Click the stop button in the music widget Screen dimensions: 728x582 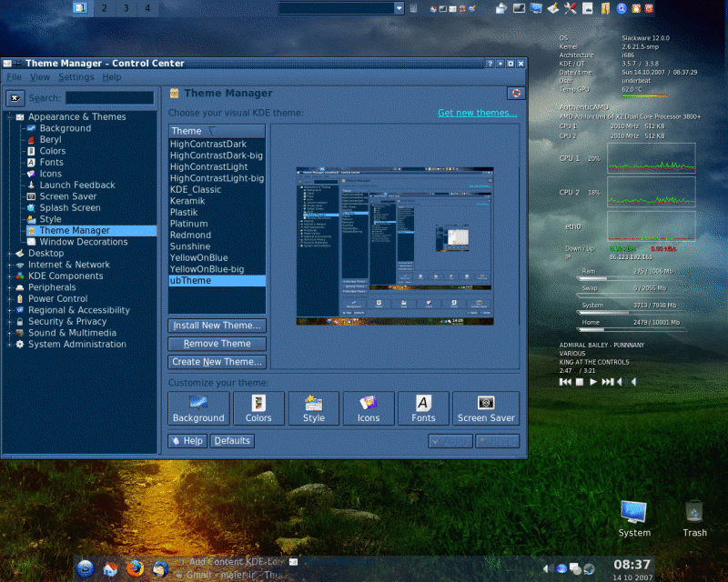(580, 382)
